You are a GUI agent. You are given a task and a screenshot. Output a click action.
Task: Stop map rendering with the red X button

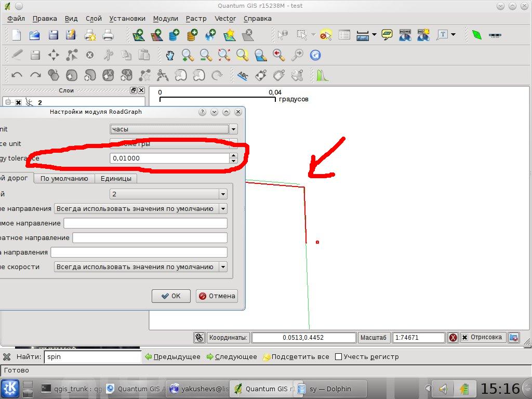tap(453, 338)
